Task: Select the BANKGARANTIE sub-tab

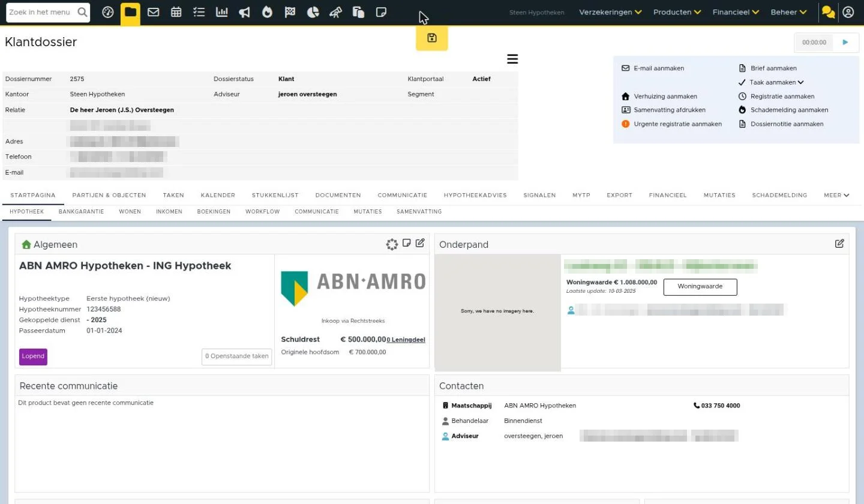Action: (81, 212)
